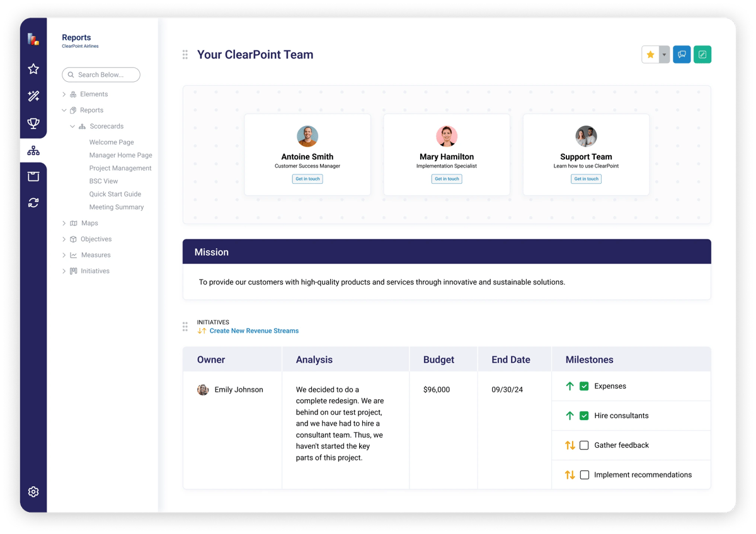This screenshot has height=534, width=756.
Task: Uncheck the Expenses milestone checkbox
Action: (x=584, y=386)
